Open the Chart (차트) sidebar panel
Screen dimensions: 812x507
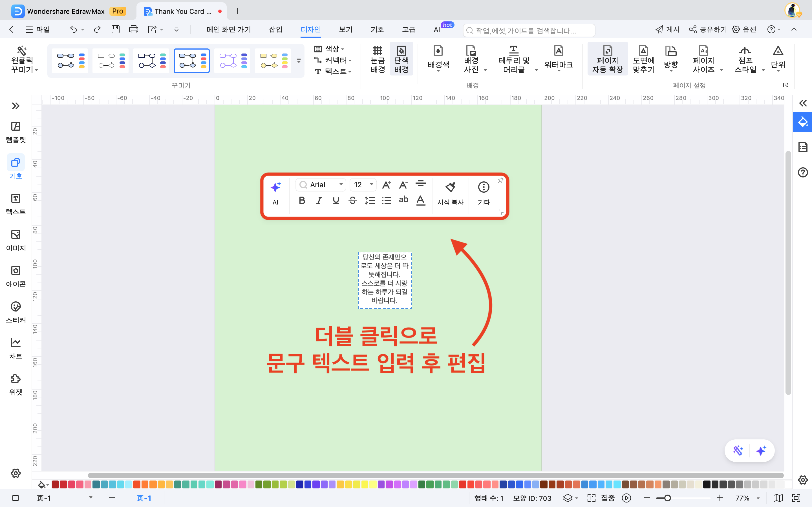tap(16, 348)
